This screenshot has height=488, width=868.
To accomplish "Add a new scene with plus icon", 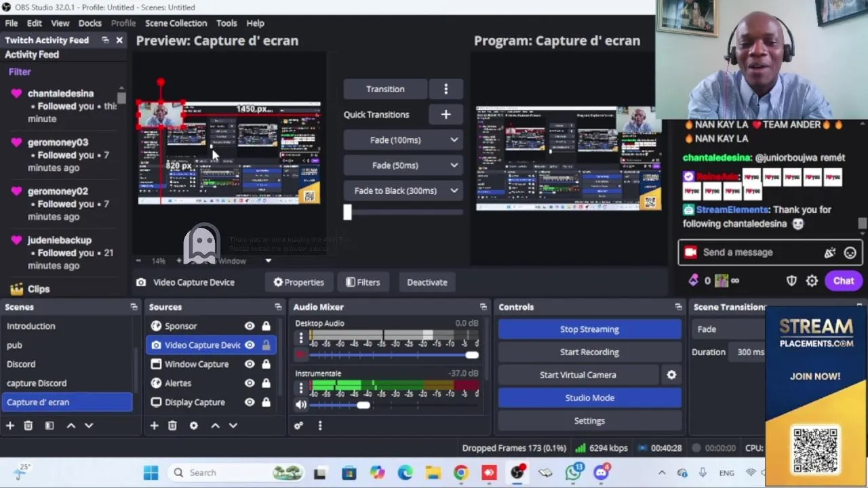I will (x=10, y=426).
